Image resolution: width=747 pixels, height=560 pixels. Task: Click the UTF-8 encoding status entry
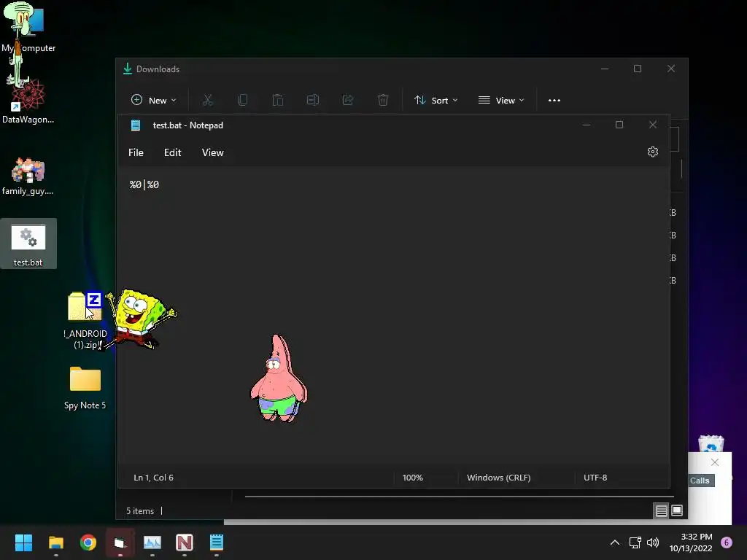point(595,478)
